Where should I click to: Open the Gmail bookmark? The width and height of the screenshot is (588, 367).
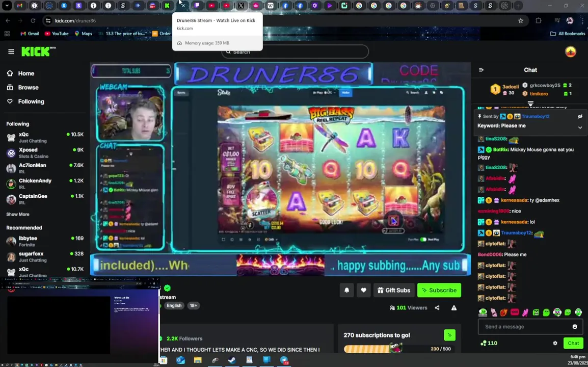click(x=30, y=34)
